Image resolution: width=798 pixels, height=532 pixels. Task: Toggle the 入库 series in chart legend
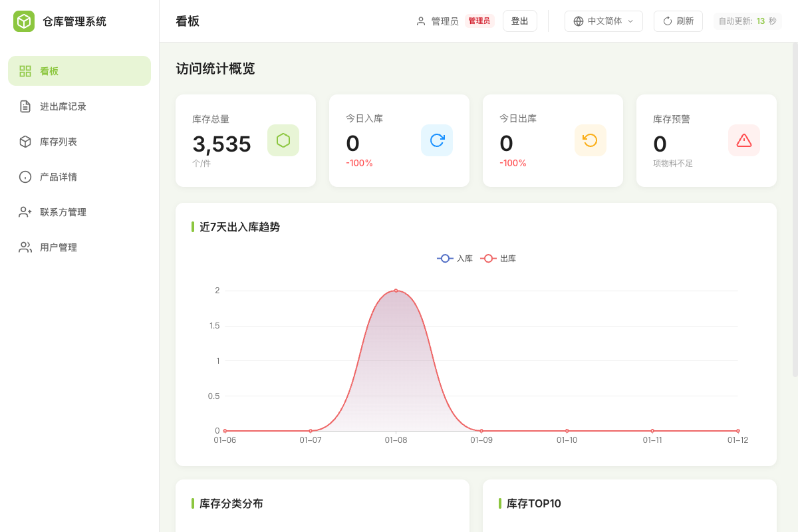point(455,259)
